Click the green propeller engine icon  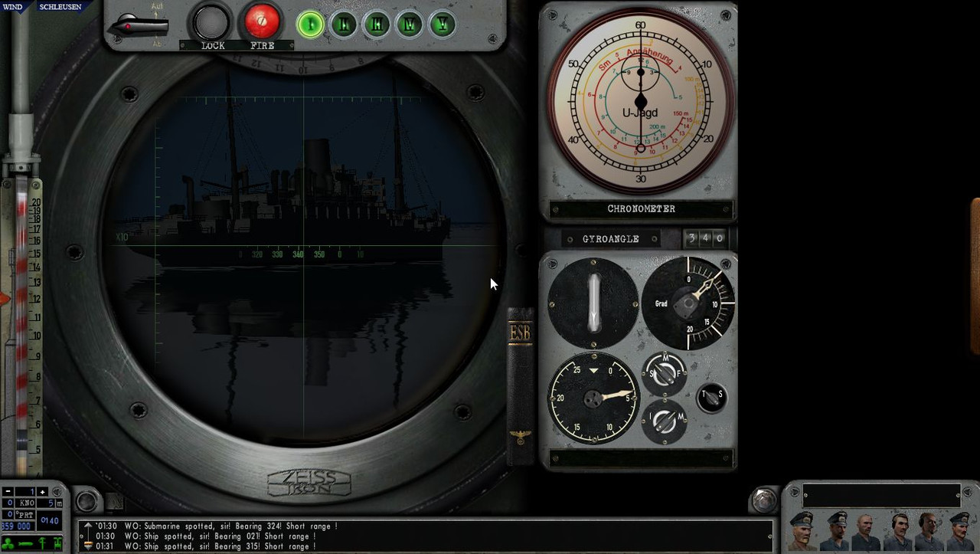click(8, 543)
